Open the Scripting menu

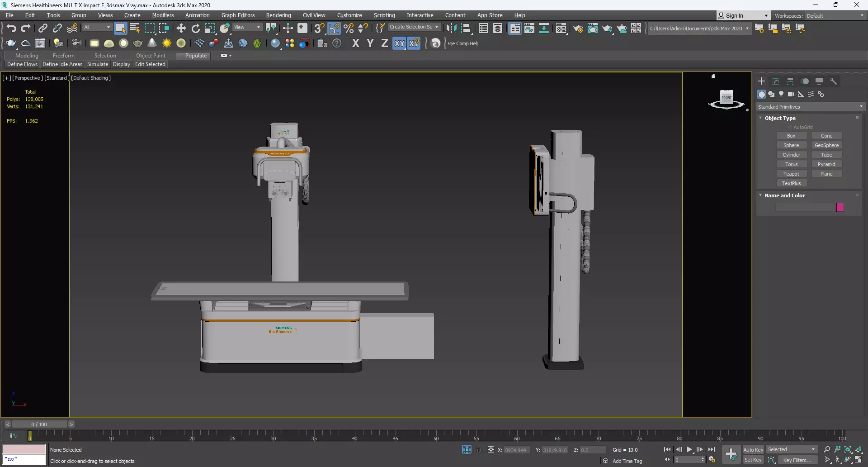pos(384,15)
